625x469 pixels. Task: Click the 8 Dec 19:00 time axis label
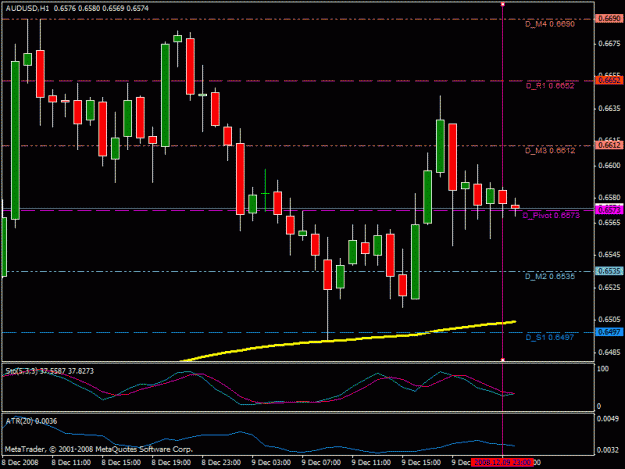171,462
